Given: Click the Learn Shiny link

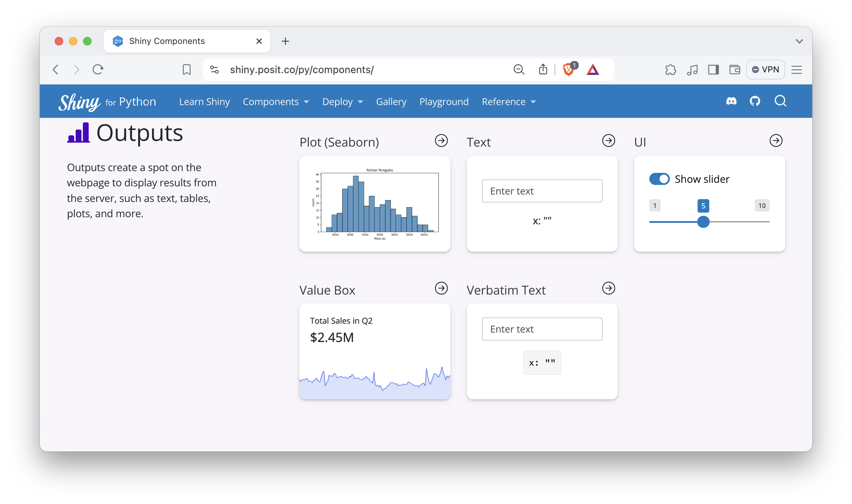Looking at the screenshot, I should point(204,102).
